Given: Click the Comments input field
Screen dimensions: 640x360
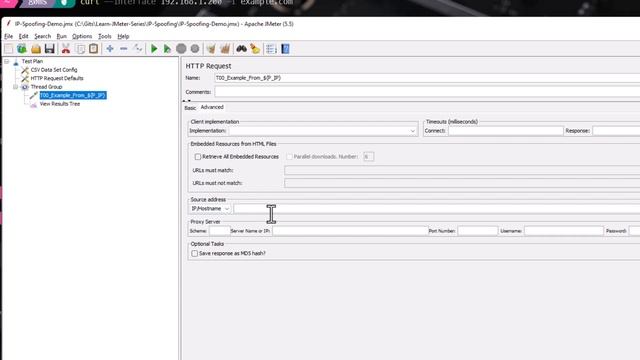Looking at the screenshot, I should (427, 92).
